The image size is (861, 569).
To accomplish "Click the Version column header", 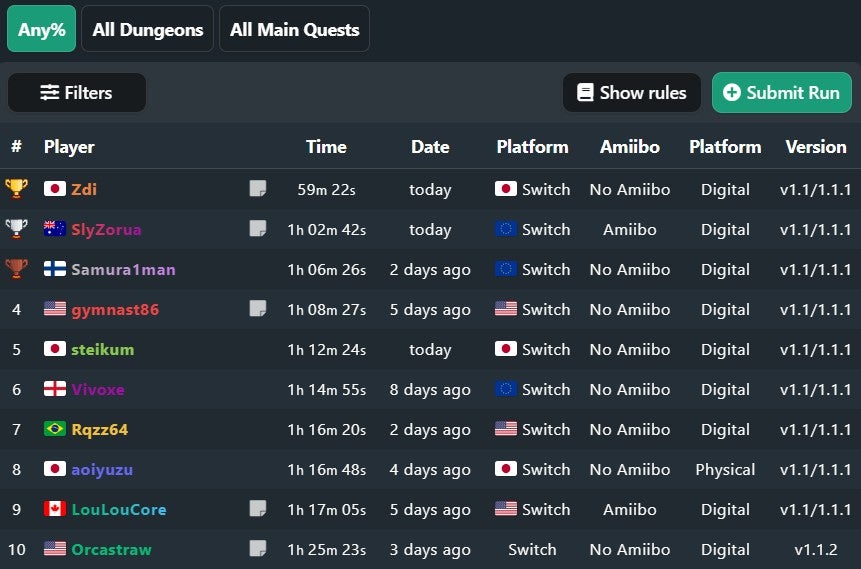I will click(x=815, y=147).
